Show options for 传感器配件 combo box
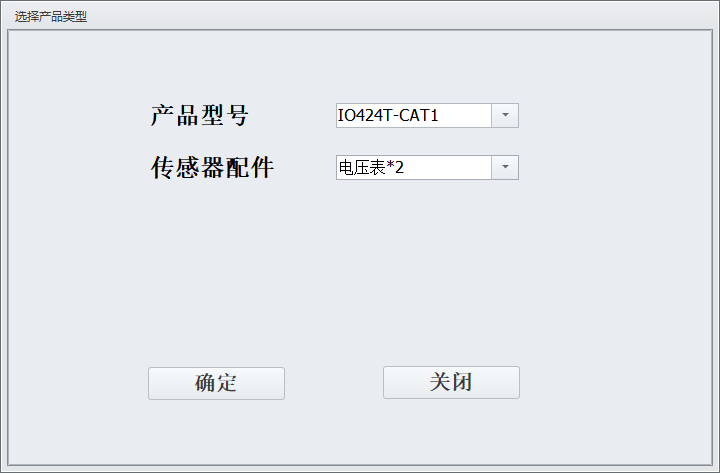This screenshot has height=473, width=720. coord(505,167)
